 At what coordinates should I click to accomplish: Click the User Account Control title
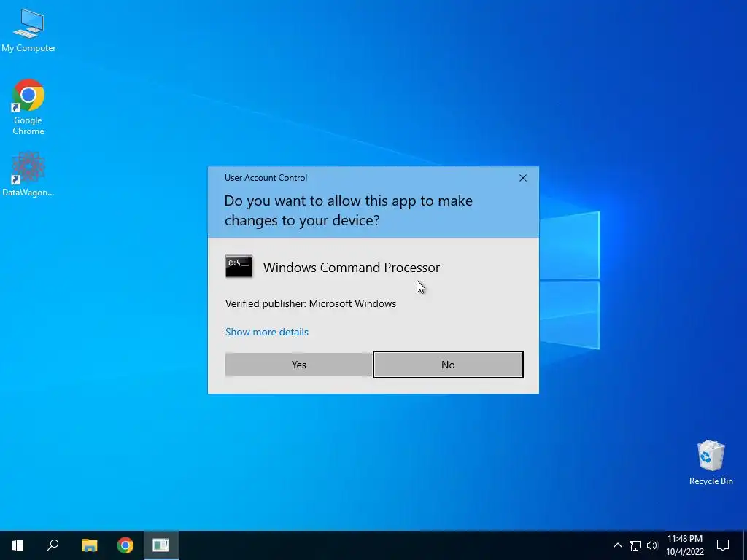pyautogui.click(x=266, y=178)
